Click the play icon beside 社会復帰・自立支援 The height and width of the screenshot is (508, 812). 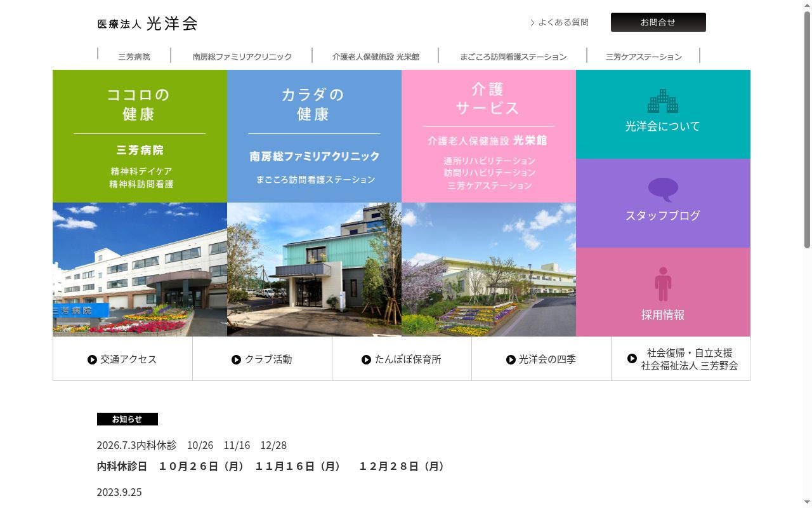click(x=632, y=358)
